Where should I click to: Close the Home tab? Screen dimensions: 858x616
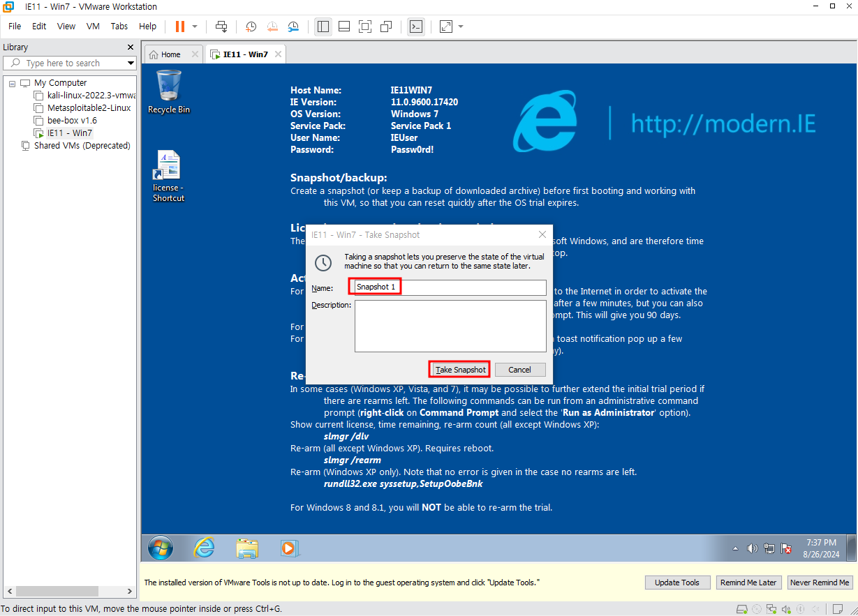point(195,54)
